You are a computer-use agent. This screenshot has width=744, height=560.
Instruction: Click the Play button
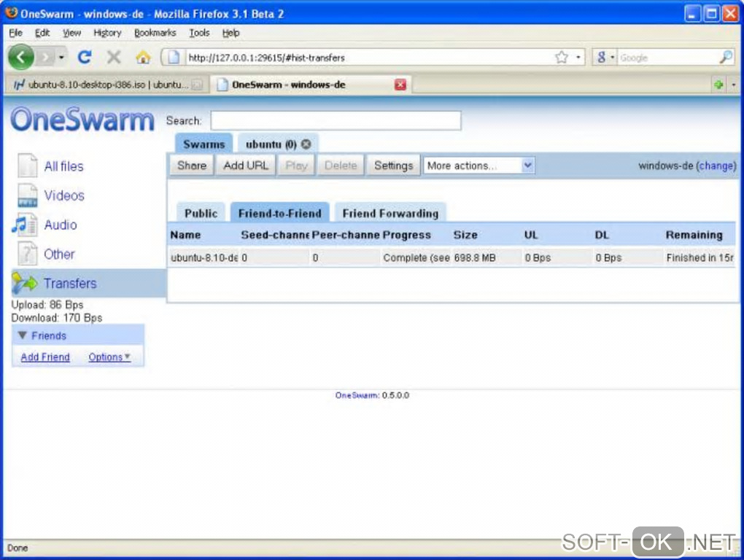(297, 166)
